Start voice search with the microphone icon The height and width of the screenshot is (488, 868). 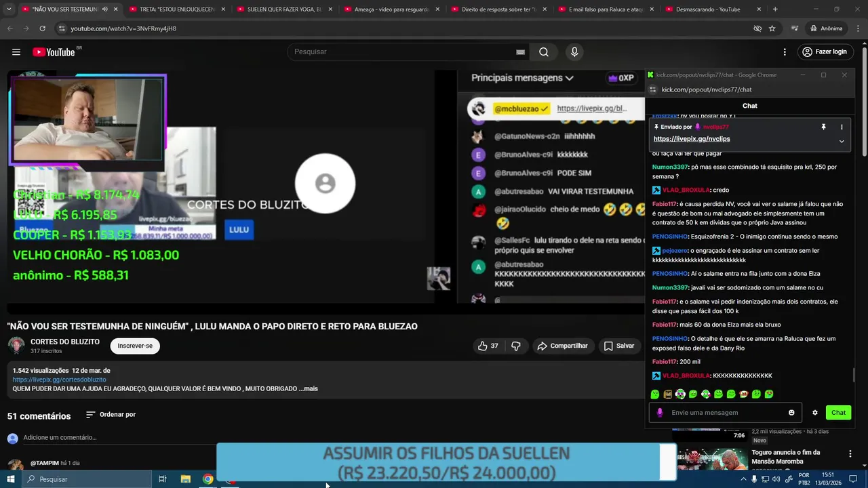[574, 52]
